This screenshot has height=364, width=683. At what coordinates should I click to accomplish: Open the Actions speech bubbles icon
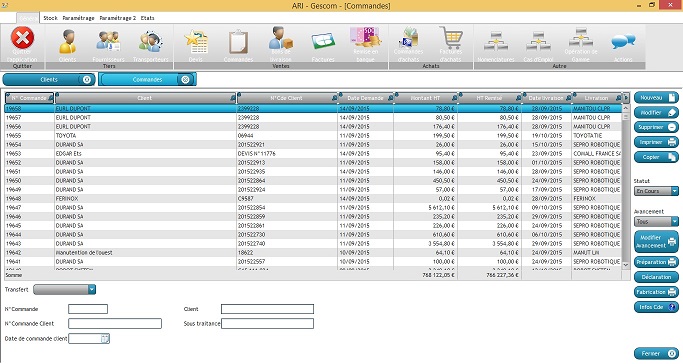[623, 42]
